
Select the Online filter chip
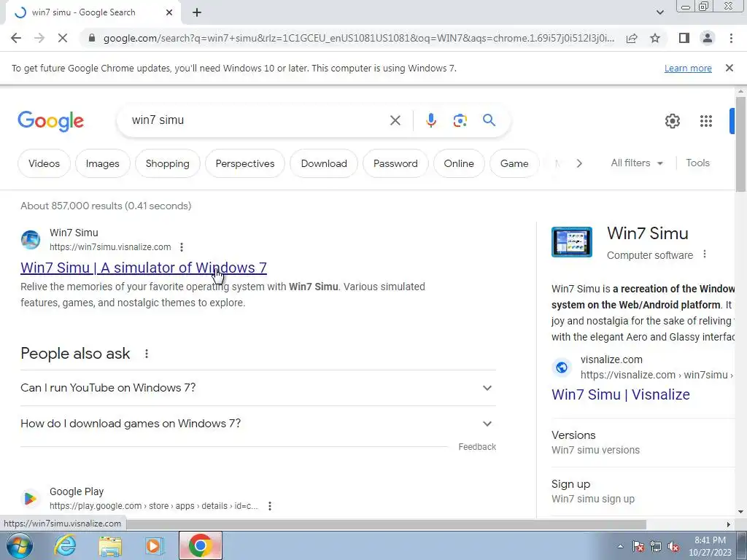(459, 163)
